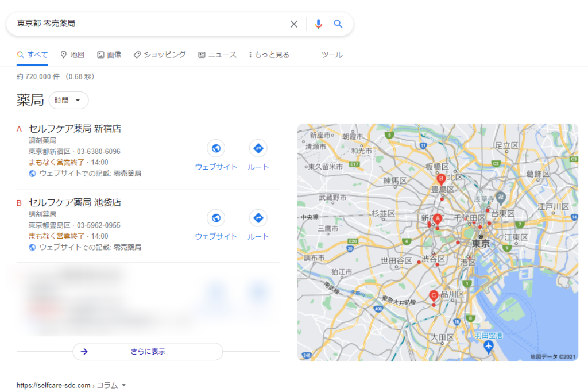The height and width of the screenshot is (392, 588).
Task: Click the https://selfcare-sdc.com URL text
Action: (x=53, y=385)
